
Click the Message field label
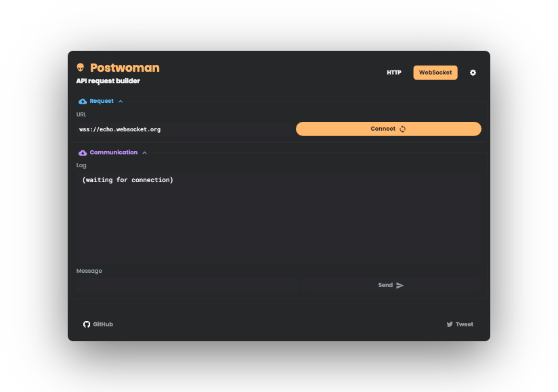pos(89,271)
